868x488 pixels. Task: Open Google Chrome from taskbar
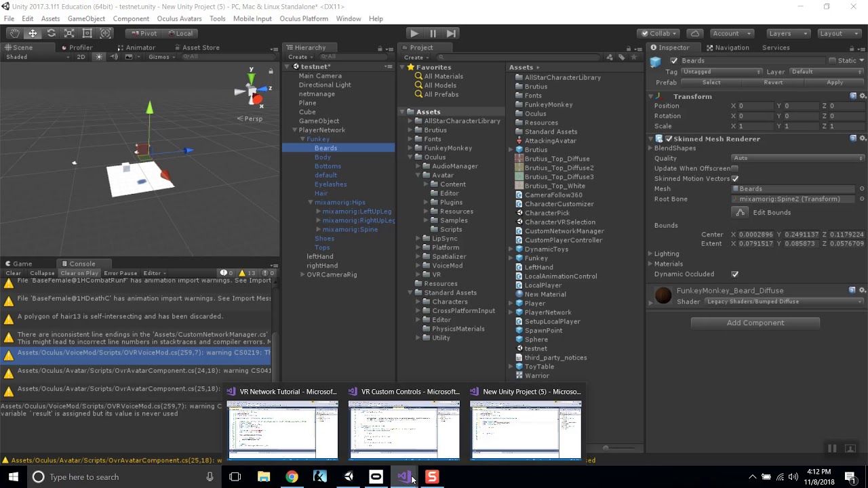292,477
